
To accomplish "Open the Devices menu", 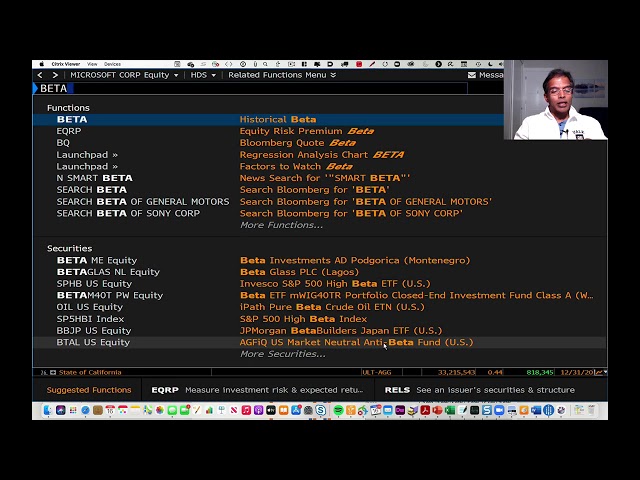I will (112, 64).
